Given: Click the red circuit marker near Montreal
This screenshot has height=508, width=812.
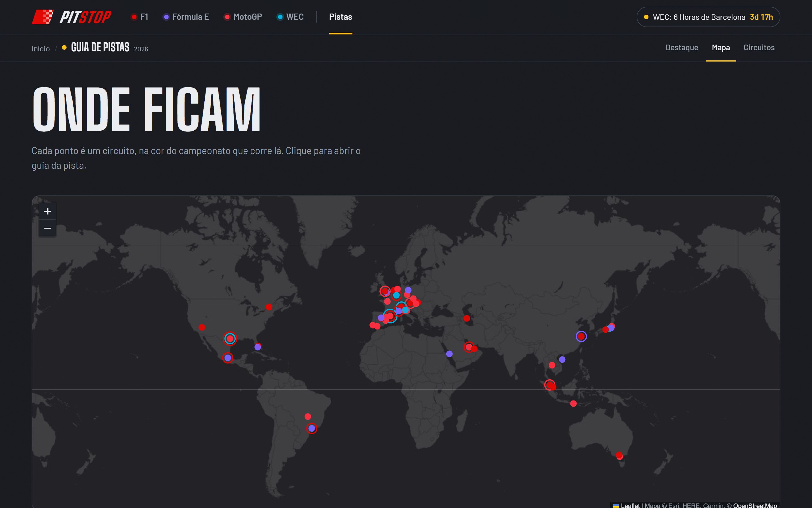Looking at the screenshot, I should [x=269, y=307].
